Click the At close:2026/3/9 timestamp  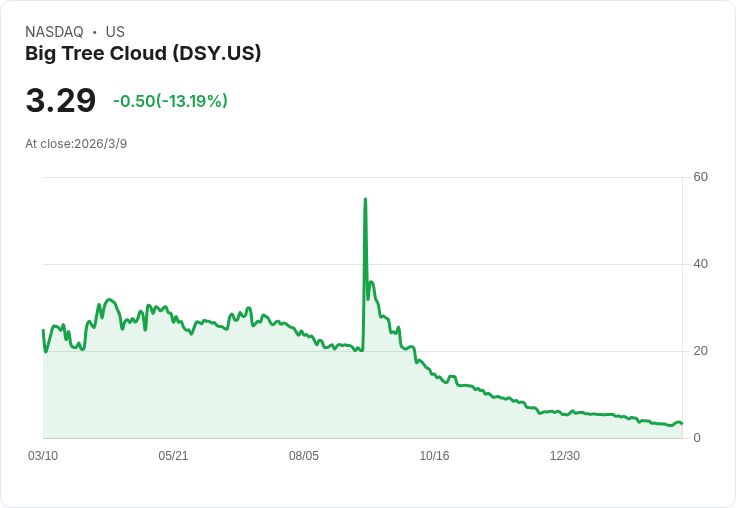tap(76, 144)
